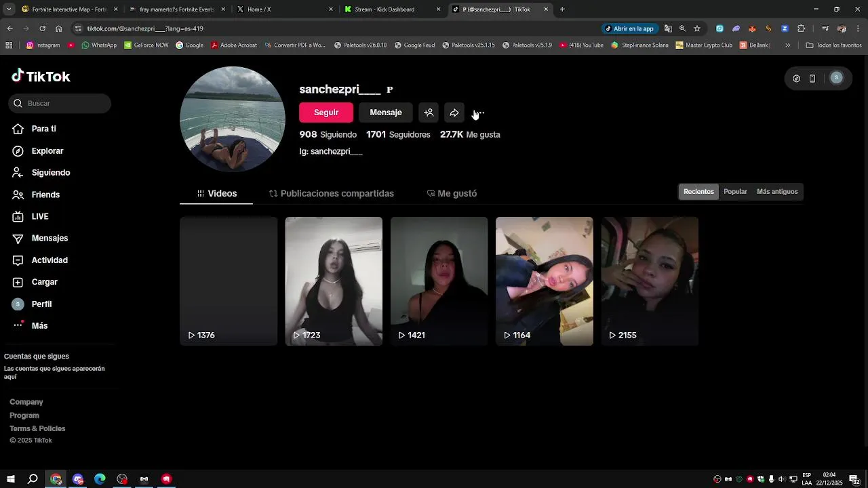Viewport: 868px width, 488px height.
Task: Open the video with 2155 views
Action: click(x=650, y=281)
